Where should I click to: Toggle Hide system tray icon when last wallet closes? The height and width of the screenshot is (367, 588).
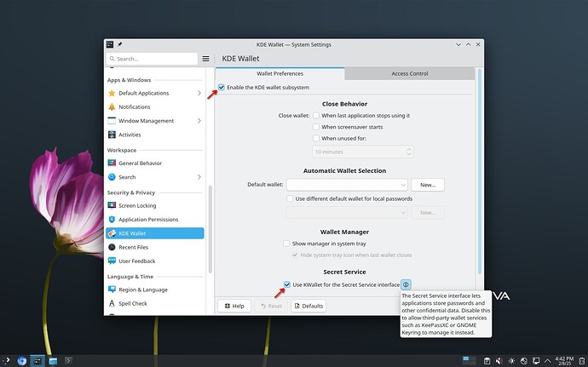coord(295,255)
